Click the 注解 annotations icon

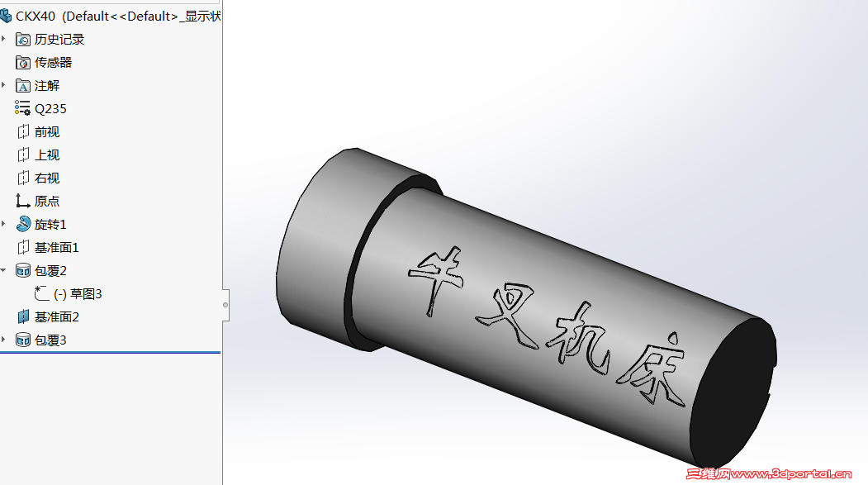[x=22, y=86]
